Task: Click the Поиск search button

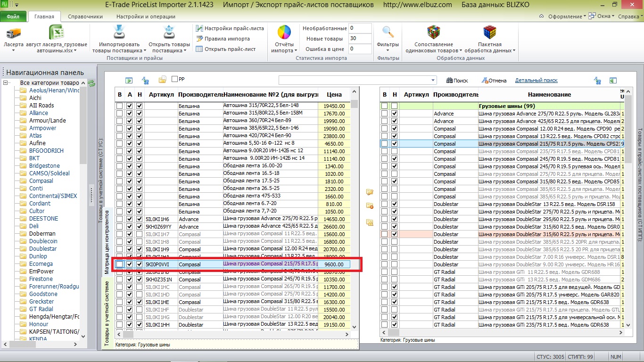Action: click(x=456, y=81)
